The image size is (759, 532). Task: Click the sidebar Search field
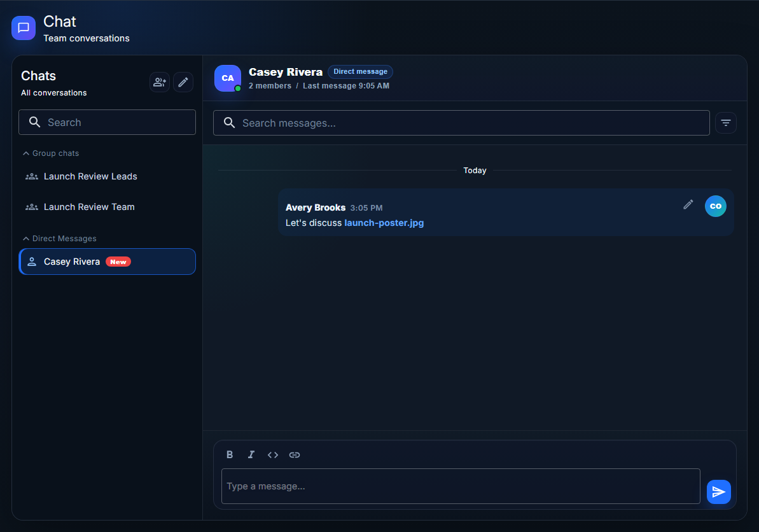coord(107,122)
